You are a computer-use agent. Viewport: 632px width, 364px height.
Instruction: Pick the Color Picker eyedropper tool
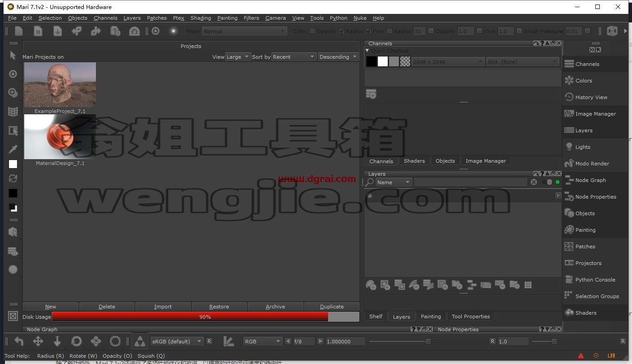13,149
